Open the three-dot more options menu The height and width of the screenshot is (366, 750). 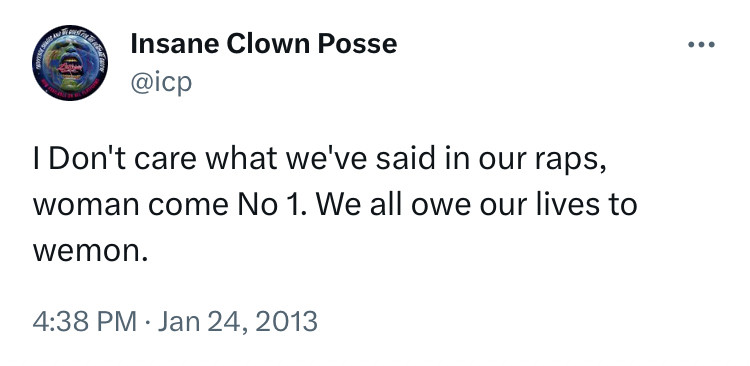pos(701,45)
